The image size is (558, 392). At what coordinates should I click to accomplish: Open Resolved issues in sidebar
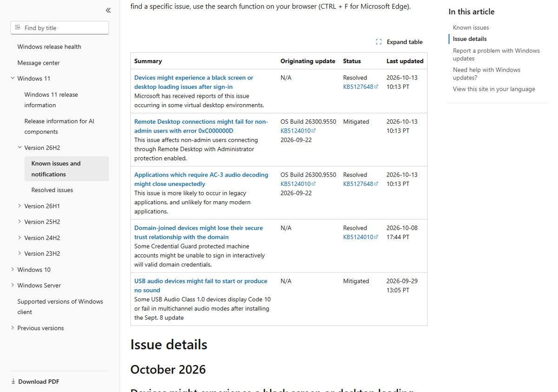pyautogui.click(x=52, y=190)
